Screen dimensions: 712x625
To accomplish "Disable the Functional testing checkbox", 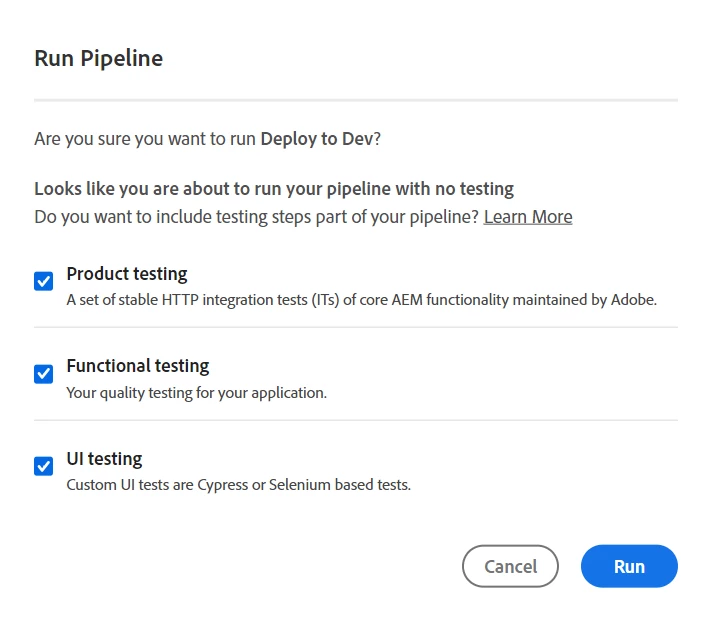I will pyautogui.click(x=43, y=374).
